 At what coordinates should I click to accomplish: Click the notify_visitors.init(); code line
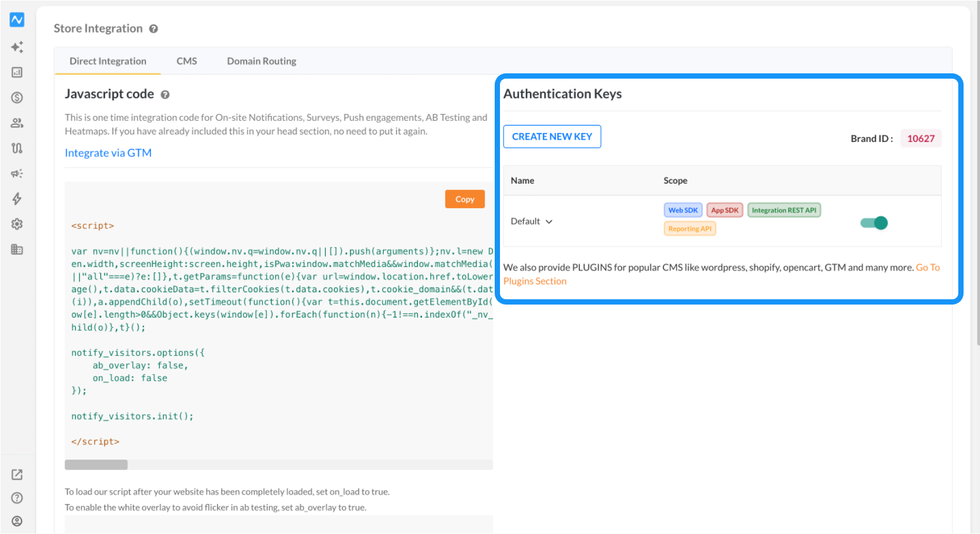(x=133, y=416)
